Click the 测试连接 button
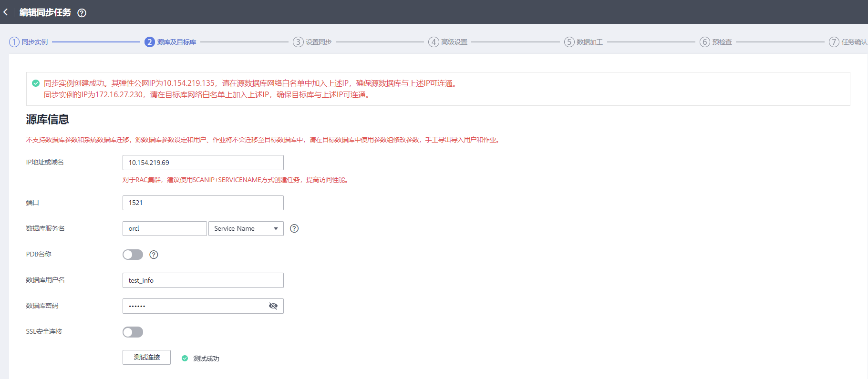Viewport: 868px width, 379px height. [x=146, y=357]
